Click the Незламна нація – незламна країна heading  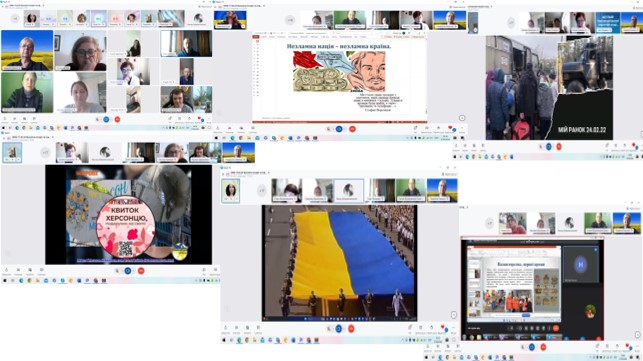(x=339, y=46)
